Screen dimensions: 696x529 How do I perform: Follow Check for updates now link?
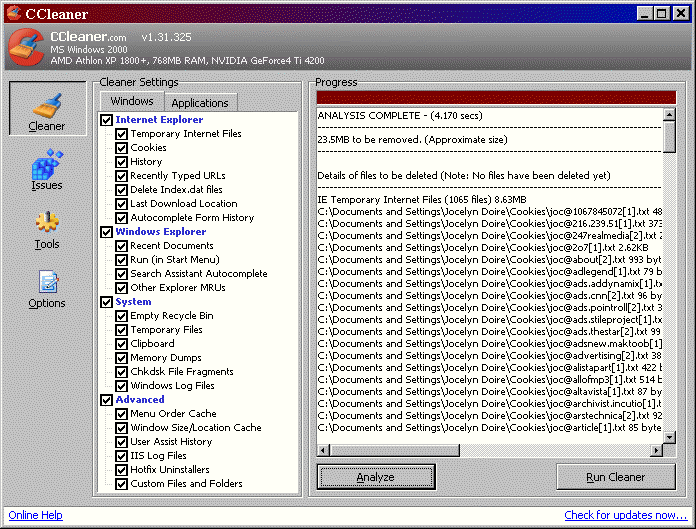tap(625, 515)
